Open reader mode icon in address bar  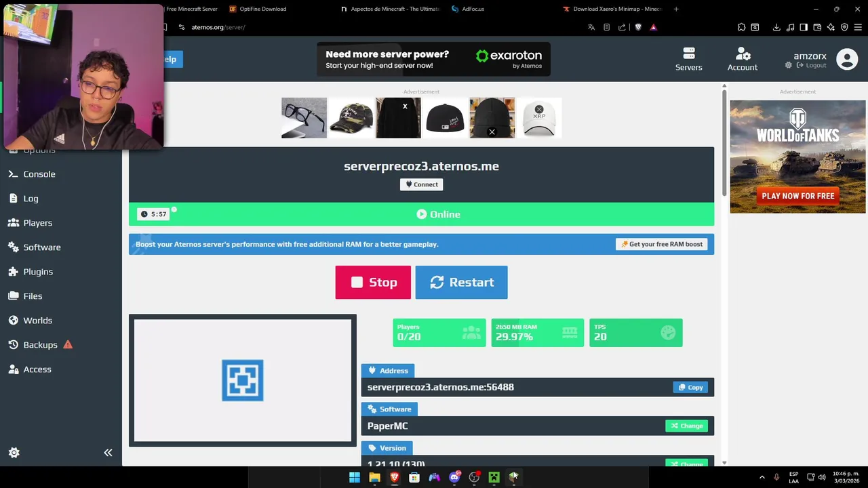pyautogui.click(x=606, y=27)
